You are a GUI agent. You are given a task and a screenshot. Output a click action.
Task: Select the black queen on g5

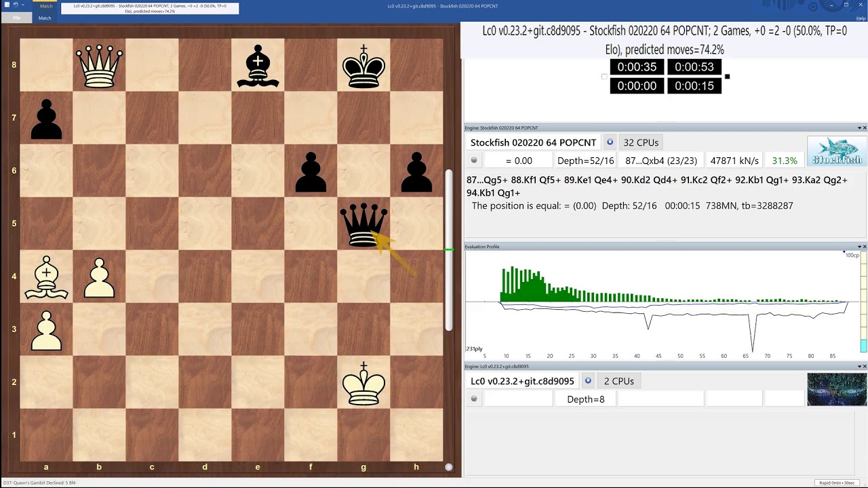(363, 224)
